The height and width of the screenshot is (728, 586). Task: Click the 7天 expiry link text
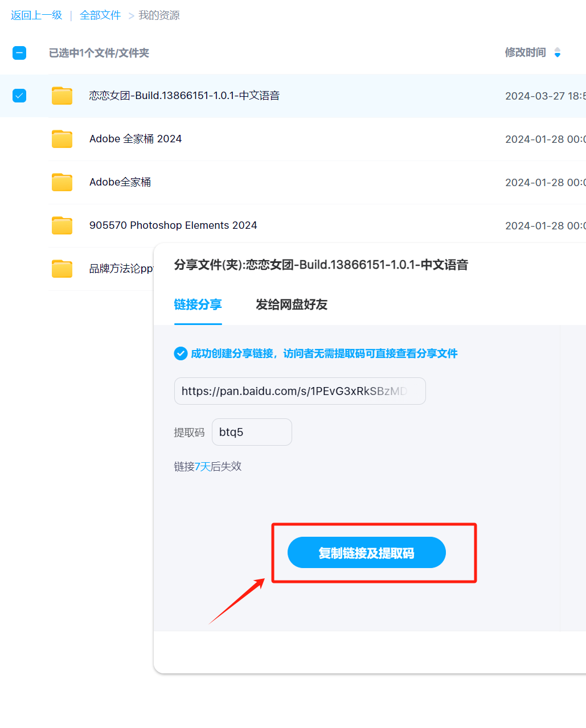(x=203, y=467)
